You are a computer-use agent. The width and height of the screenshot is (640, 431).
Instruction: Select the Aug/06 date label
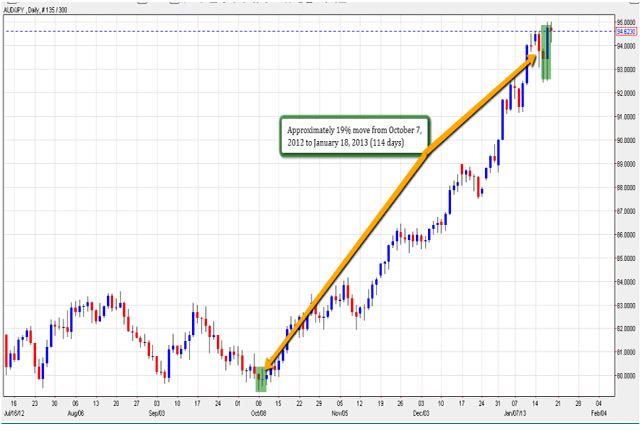[76, 413]
